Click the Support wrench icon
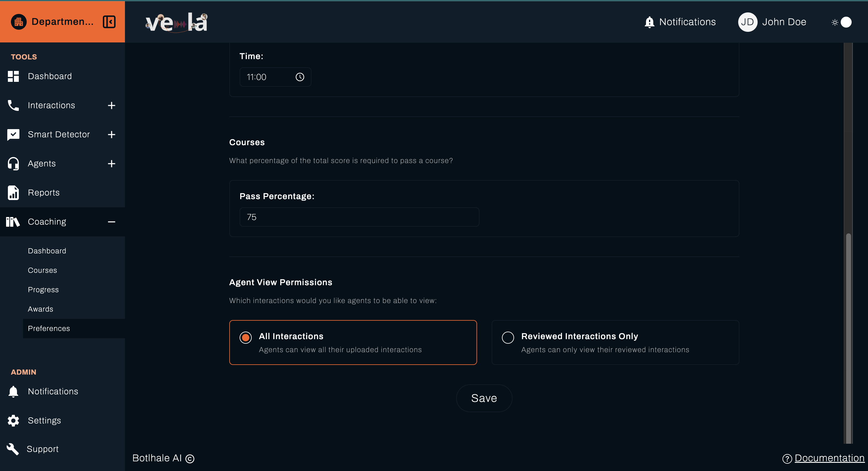This screenshot has height=471, width=868. 13,449
